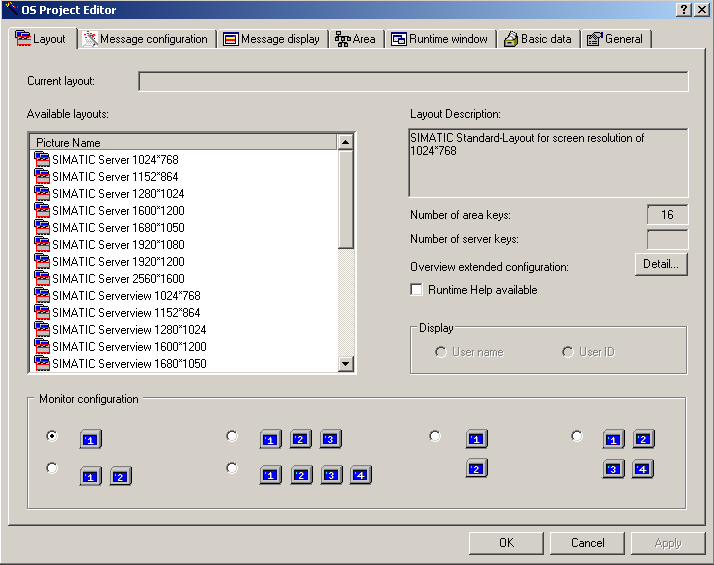Open the Runtime window tab

440,39
